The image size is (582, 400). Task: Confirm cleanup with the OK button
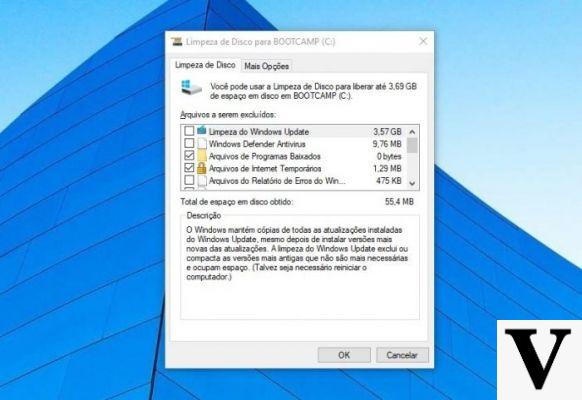point(344,355)
